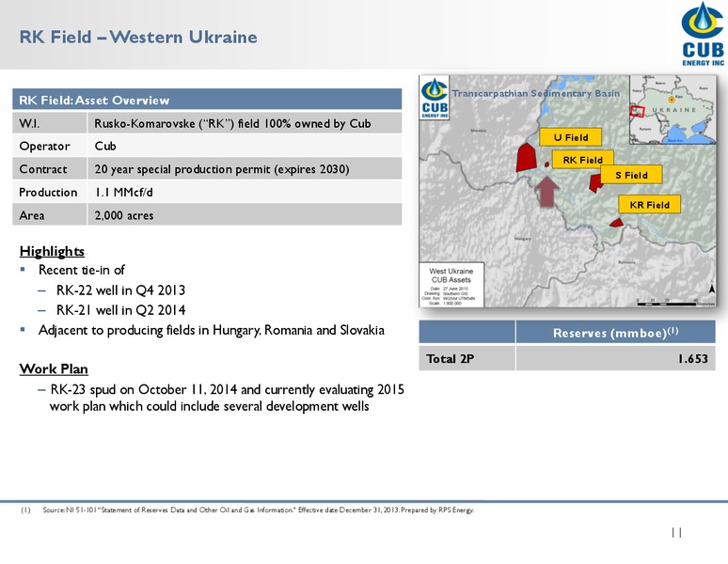Click the footnote source citation text
The width and height of the screenshot is (728, 564).
click(x=258, y=509)
